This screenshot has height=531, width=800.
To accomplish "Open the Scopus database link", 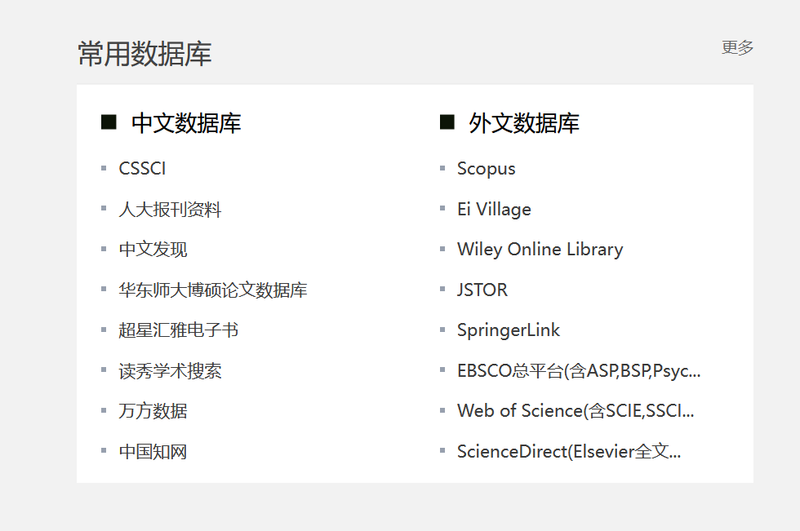I will (x=486, y=169).
